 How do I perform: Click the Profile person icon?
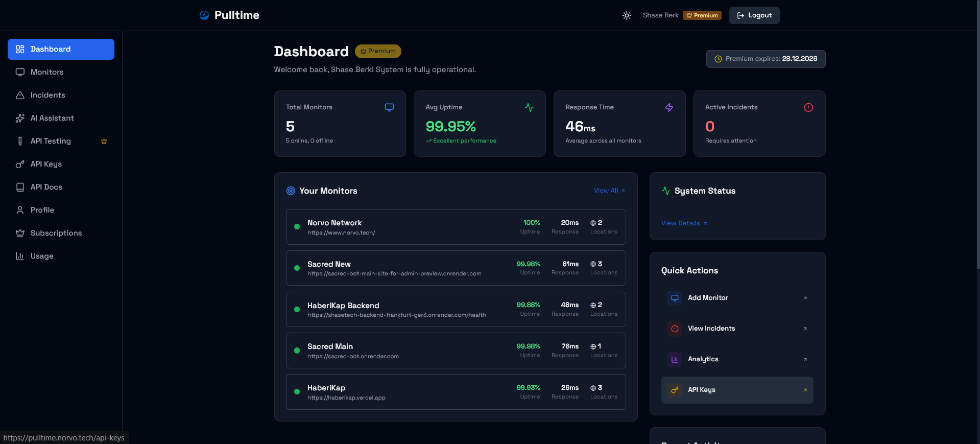pyautogui.click(x=20, y=210)
